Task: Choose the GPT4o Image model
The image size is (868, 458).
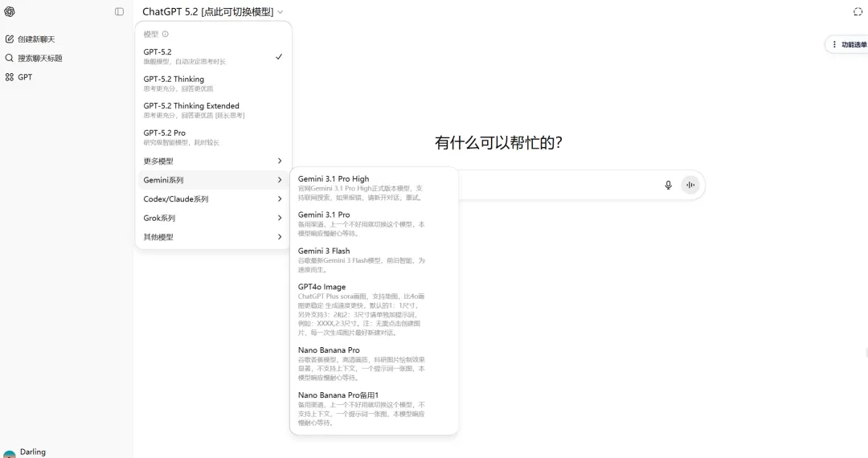Action: pyautogui.click(x=374, y=310)
